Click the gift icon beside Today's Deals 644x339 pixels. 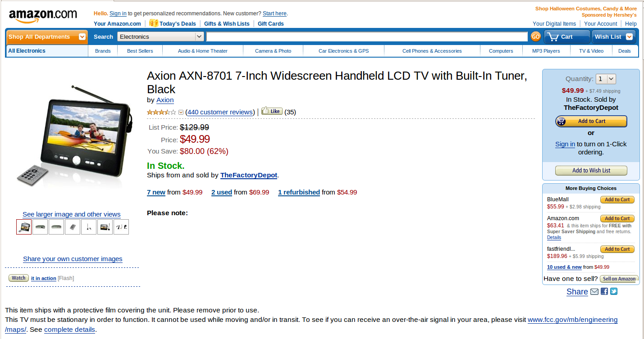tap(154, 23)
